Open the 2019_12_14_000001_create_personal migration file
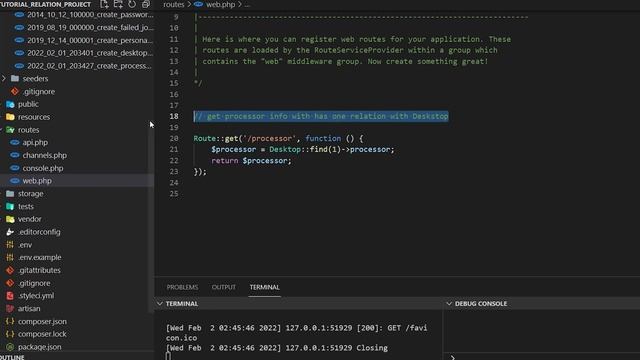640x360 pixels. pyautogui.click(x=90, y=40)
